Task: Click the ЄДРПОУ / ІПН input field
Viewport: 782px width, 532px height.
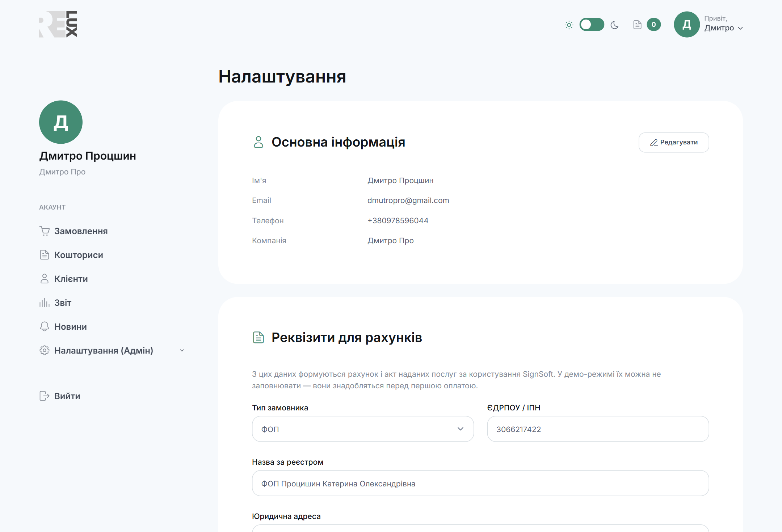Action: [598, 429]
